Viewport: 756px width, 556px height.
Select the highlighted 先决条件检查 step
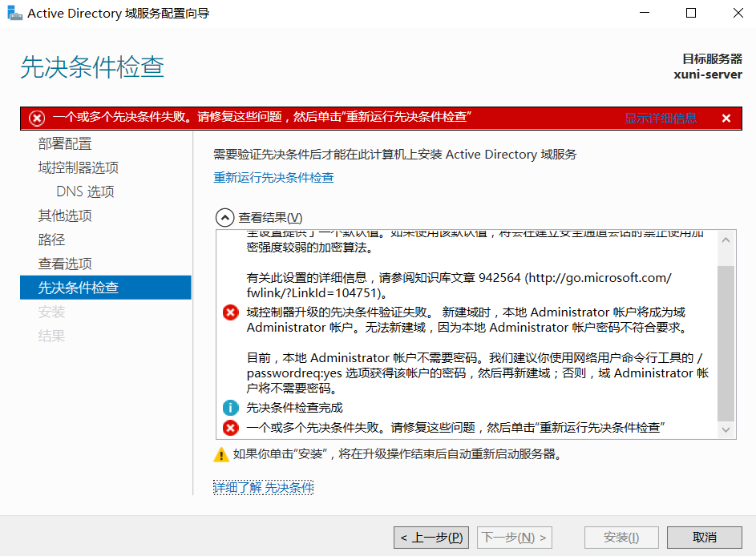106,288
